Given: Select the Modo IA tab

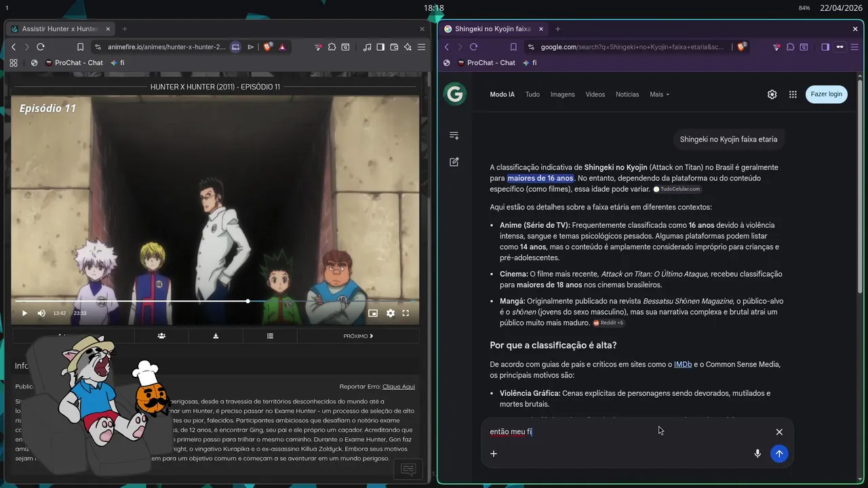Looking at the screenshot, I should coord(502,94).
